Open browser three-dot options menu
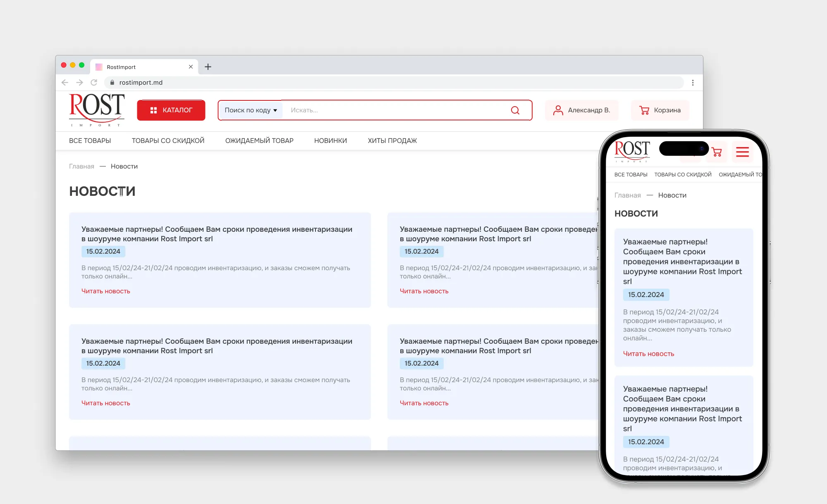Screen dimensions: 827x504 coord(693,83)
